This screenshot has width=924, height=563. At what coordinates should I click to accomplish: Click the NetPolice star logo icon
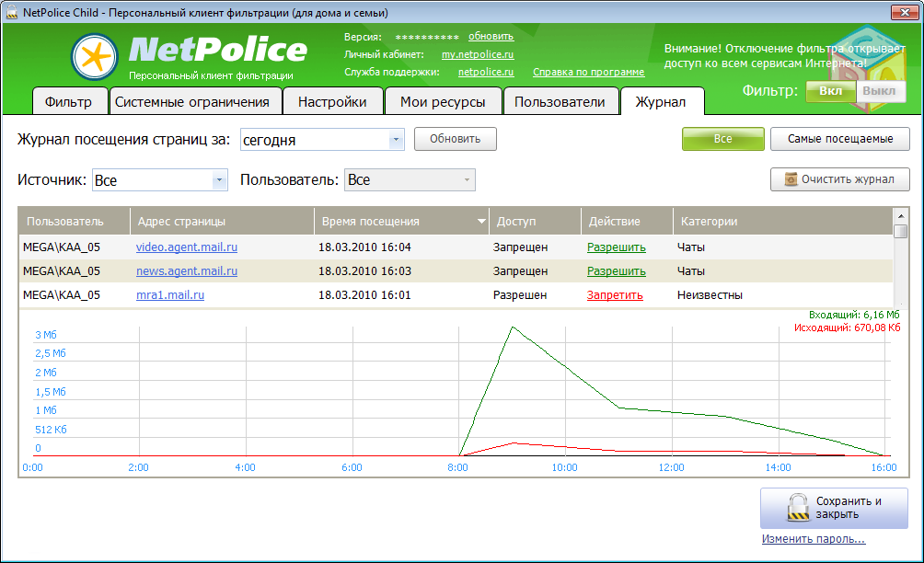tap(95, 57)
